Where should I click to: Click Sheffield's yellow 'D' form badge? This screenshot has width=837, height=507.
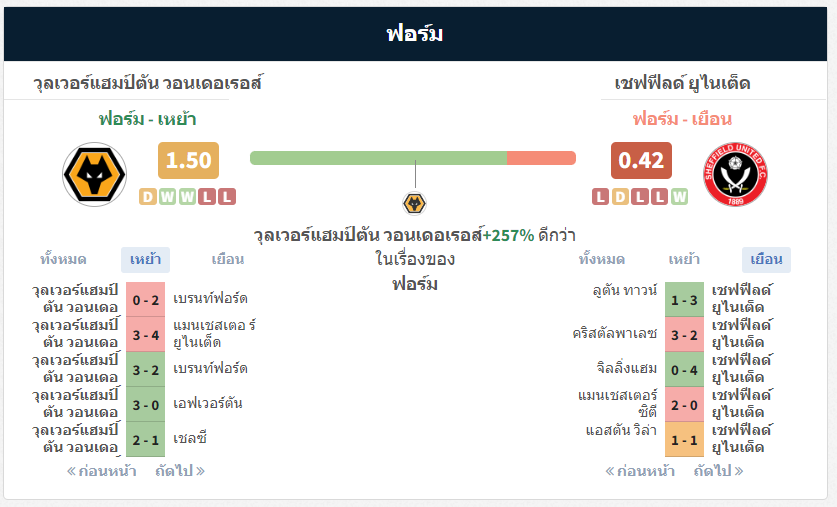click(620, 196)
